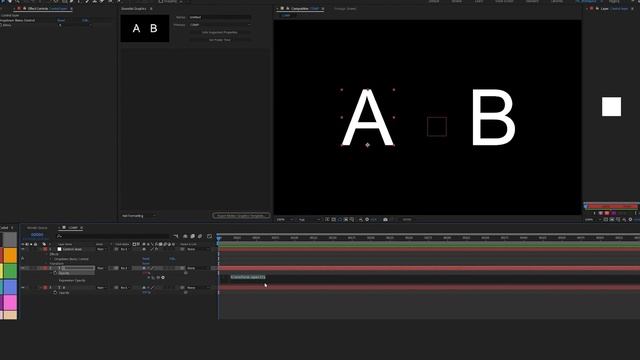Click Edit link for Dropdown Menu Control in timeline
The width and height of the screenshot is (640, 360).
point(172,259)
